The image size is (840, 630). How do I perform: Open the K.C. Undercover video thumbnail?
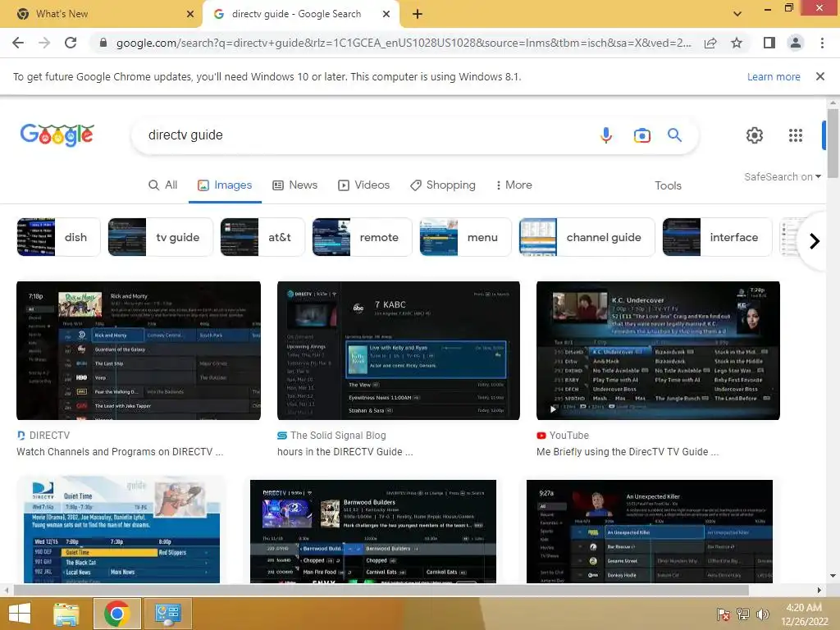pos(658,350)
